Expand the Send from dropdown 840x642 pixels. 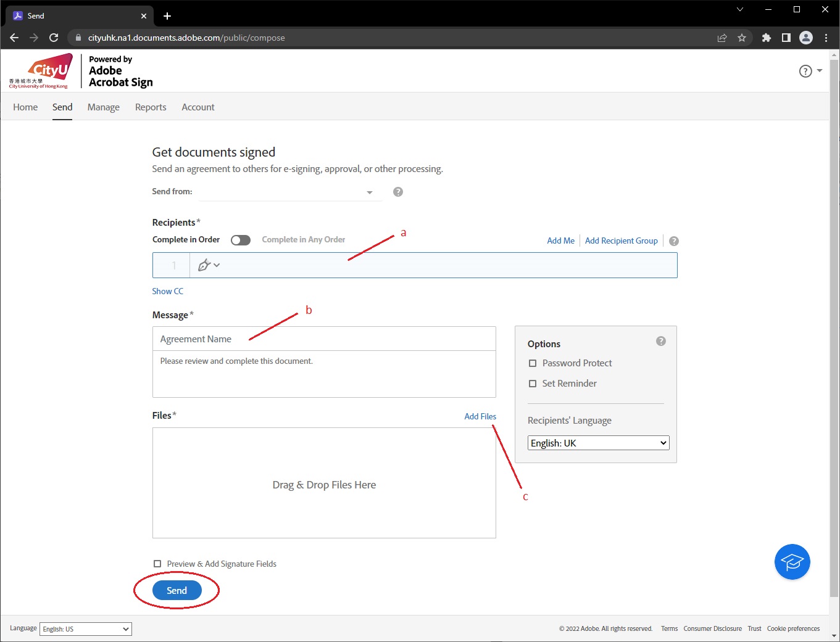pyautogui.click(x=369, y=192)
